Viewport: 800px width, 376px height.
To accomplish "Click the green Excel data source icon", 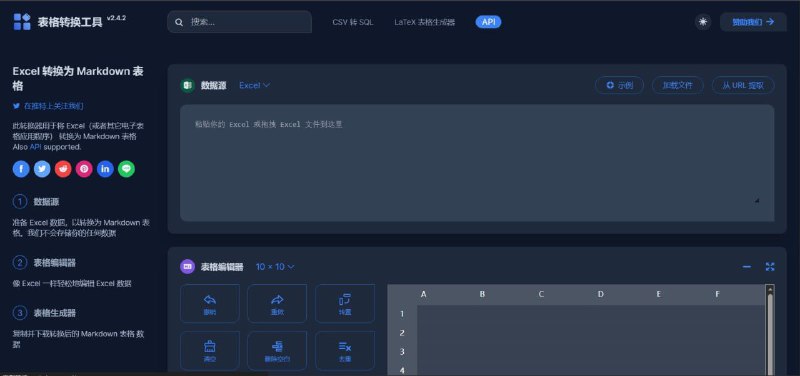I will [x=187, y=85].
